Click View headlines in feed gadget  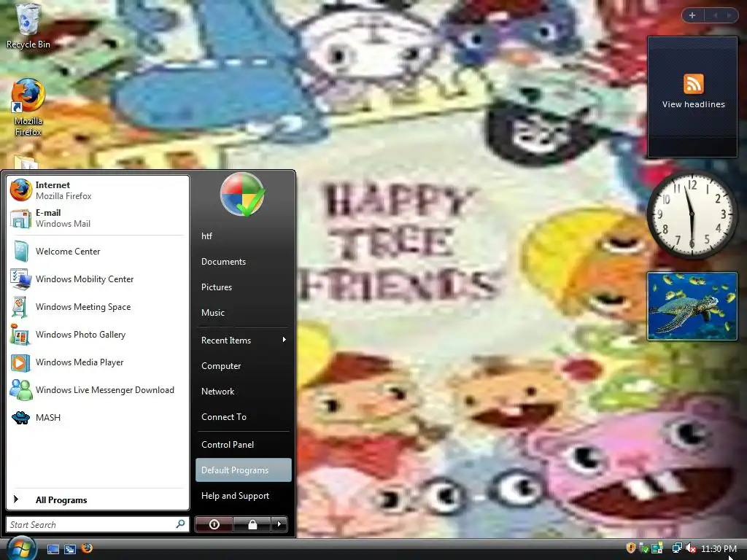(693, 104)
